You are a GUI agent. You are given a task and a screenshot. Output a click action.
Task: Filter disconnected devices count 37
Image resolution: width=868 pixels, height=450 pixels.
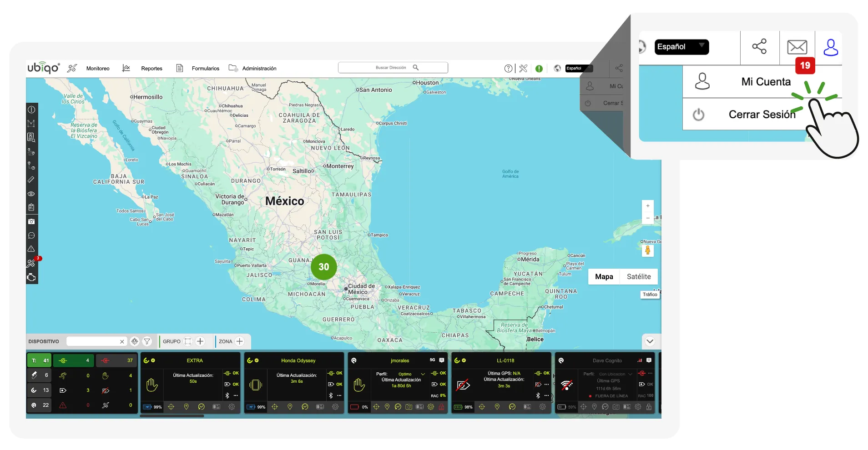click(x=116, y=360)
